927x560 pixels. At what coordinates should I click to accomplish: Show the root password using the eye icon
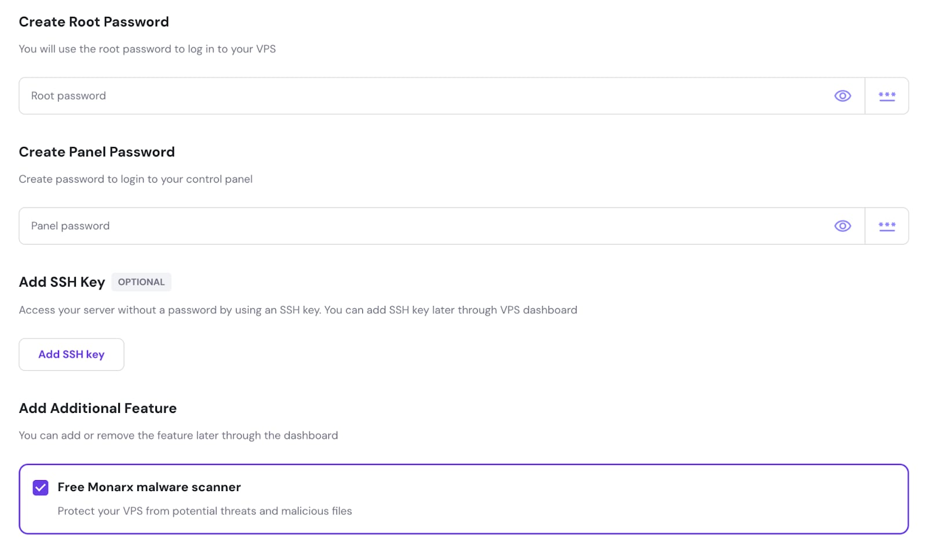click(x=843, y=96)
